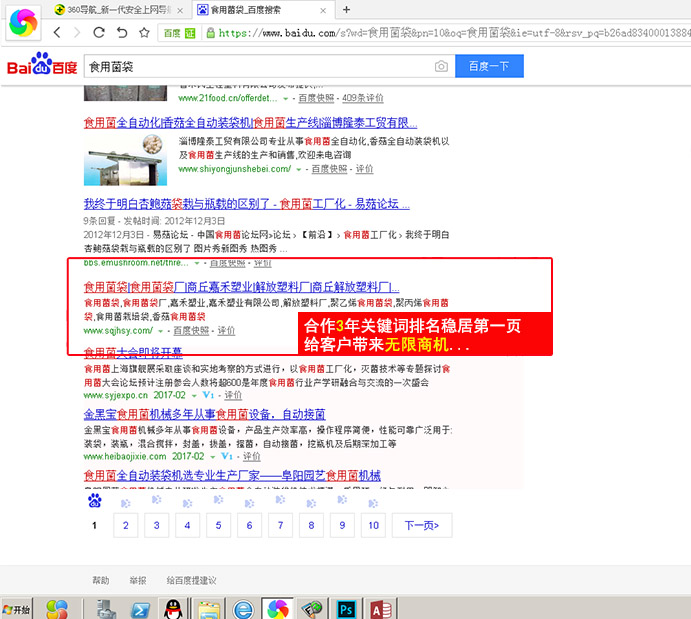Viewport: 691px width, 619px height.
Task: Click 评价 beside www.sqjhsy.com
Action: (226, 330)
